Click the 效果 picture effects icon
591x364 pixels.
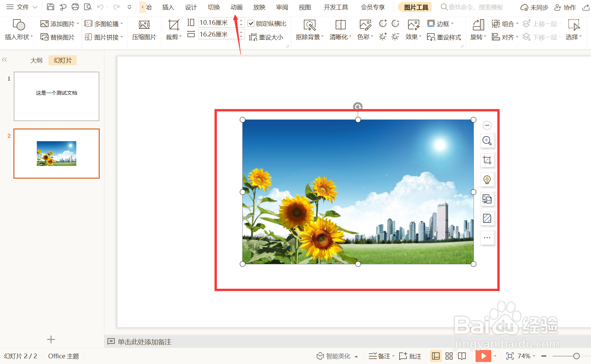tap(414, 30)
